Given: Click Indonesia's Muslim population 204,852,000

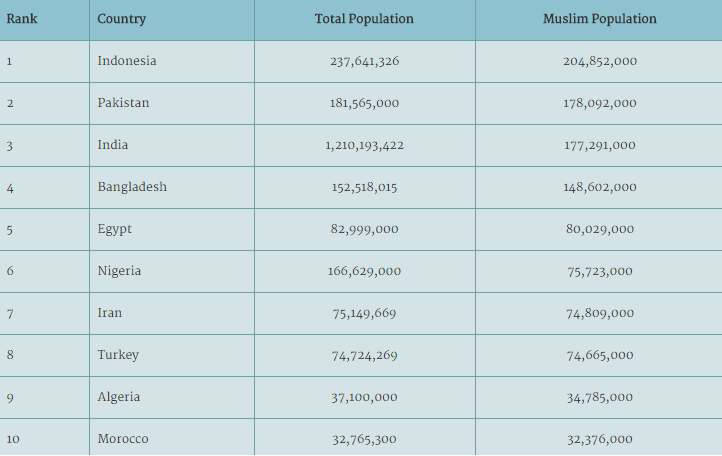Looking at the screenshot, I should 600,61.
